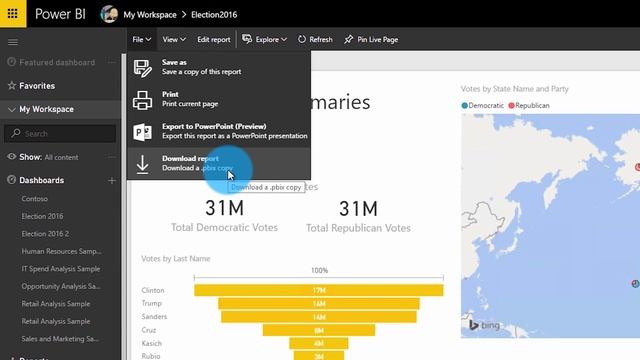This screenshot has width=640, height=360.
Task: Click the Explore toolbar icon
Action: tap(247, 39)
